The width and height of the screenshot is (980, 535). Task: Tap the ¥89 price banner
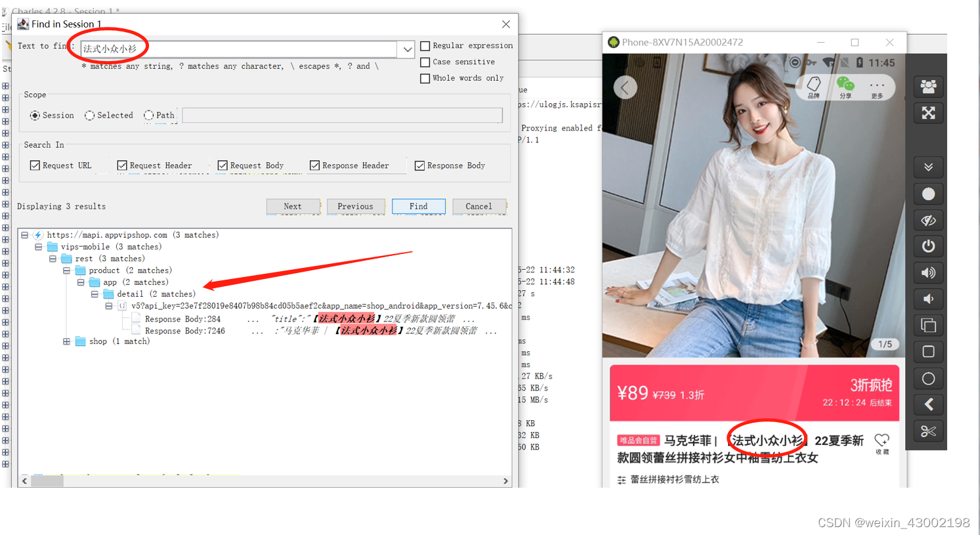coord(754,393)
